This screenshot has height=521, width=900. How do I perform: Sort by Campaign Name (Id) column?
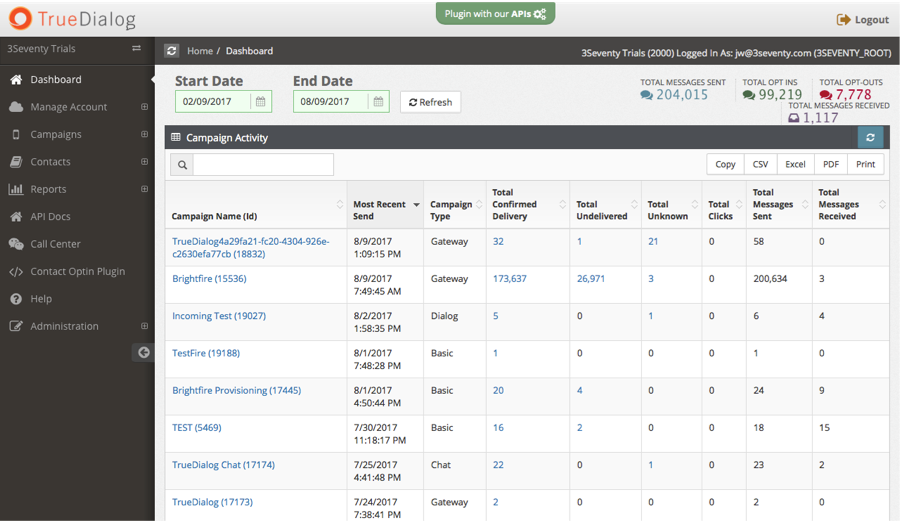tap(256, 205)
